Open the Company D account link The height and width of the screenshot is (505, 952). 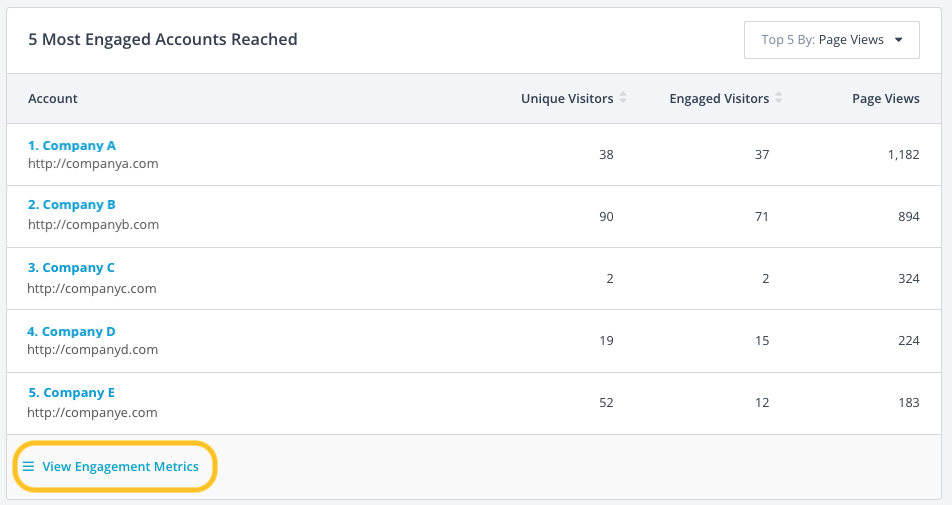[71, 331]
